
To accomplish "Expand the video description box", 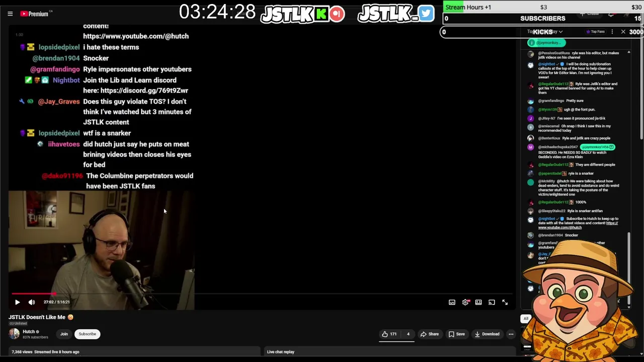I will click(135, 352).
